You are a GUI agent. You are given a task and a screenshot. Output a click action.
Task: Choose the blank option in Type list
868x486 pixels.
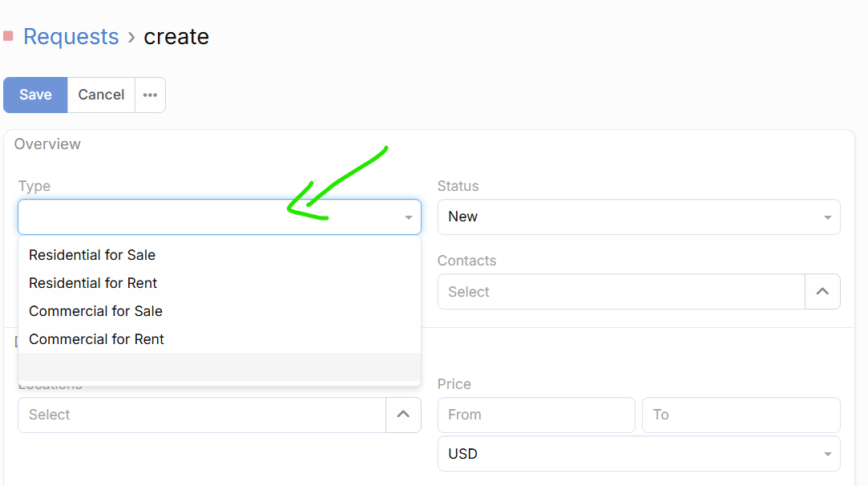[x=219, y=367]
